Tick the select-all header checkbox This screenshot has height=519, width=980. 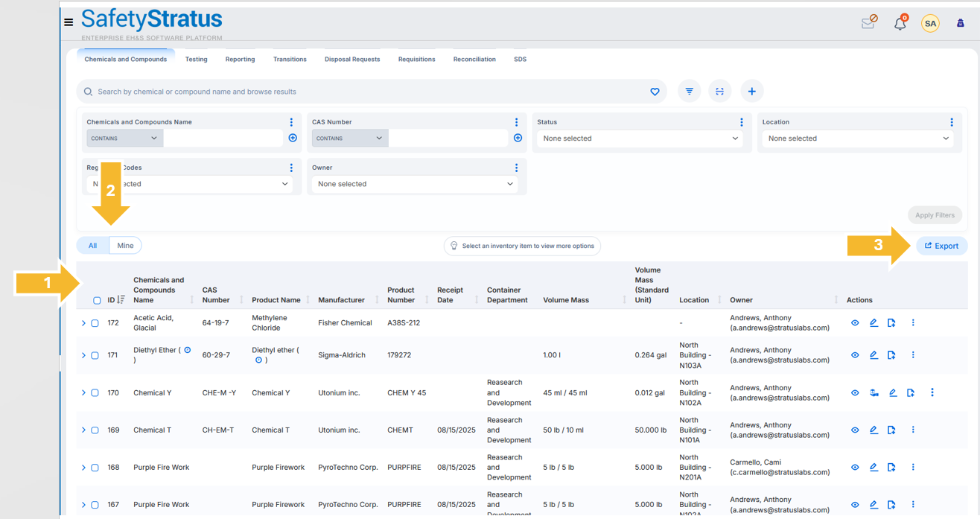(x=97, y=301)
